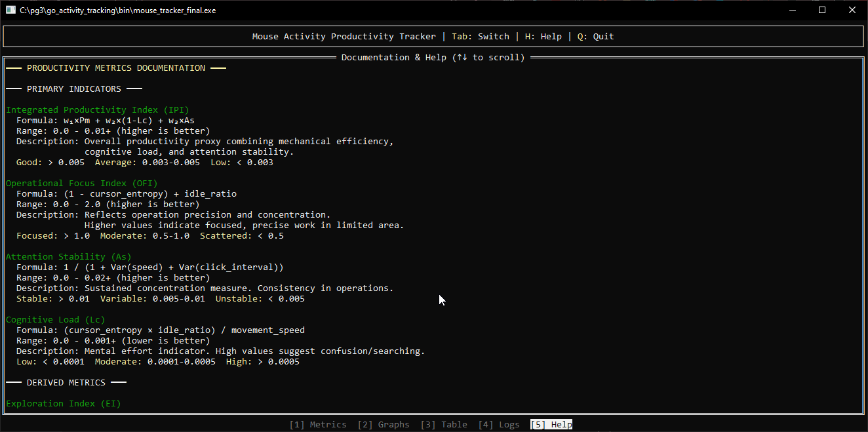Screen dimensions: 868x432
Task: Click the PRIMARY INDICATORS section header
Action: point(73,89)
